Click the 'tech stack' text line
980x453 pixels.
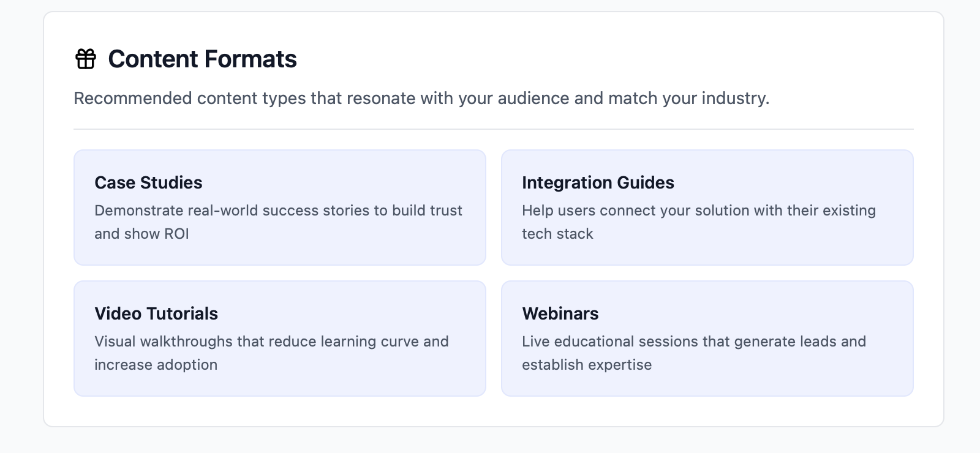(x=557, y=234)
